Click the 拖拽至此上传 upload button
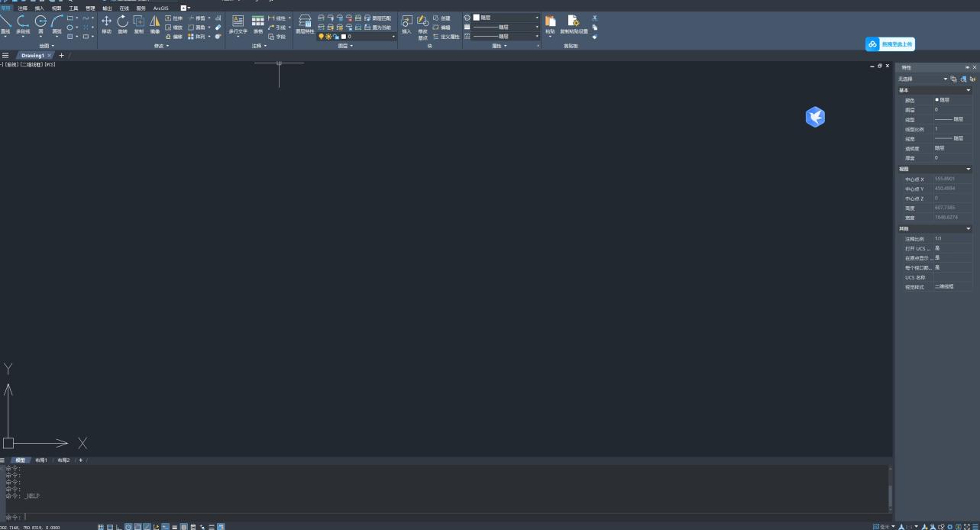The image size is (980, 530). (x=890, y=44)
